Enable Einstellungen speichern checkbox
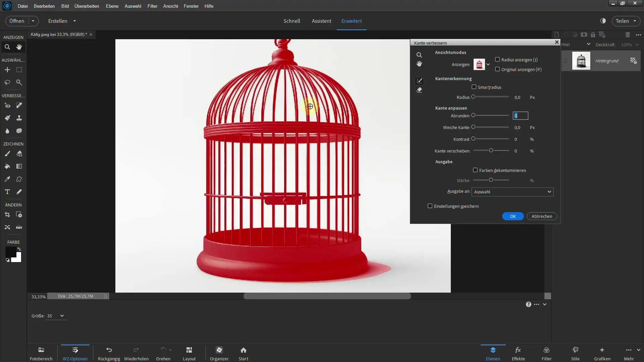Viewport: 644px width, 362px height. 429,206
